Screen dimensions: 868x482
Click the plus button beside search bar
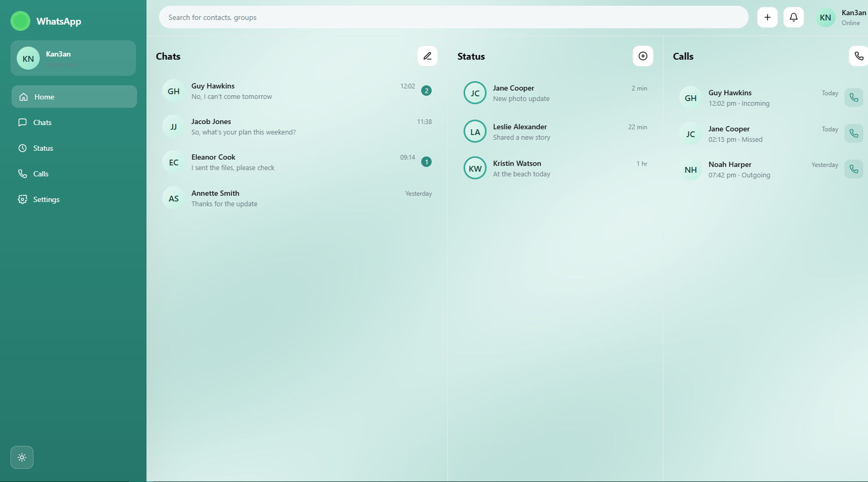click(767, 17)
